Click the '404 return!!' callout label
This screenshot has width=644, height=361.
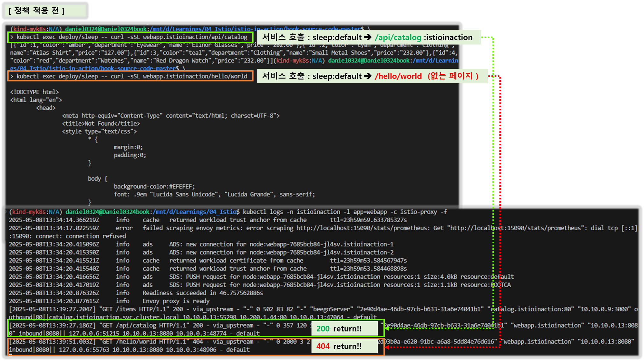339,346
